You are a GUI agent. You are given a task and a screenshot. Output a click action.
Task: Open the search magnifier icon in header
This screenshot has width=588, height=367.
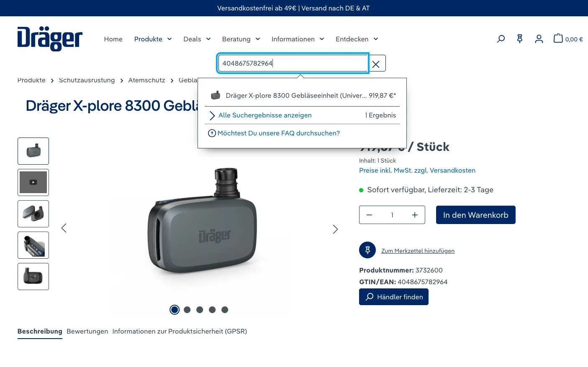pyautogui.click(x=501, y=39)
